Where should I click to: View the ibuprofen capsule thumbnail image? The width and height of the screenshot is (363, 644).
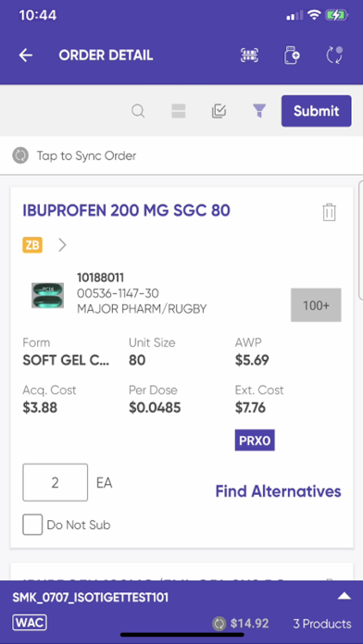pyautogui.click(x=47, y=295)
